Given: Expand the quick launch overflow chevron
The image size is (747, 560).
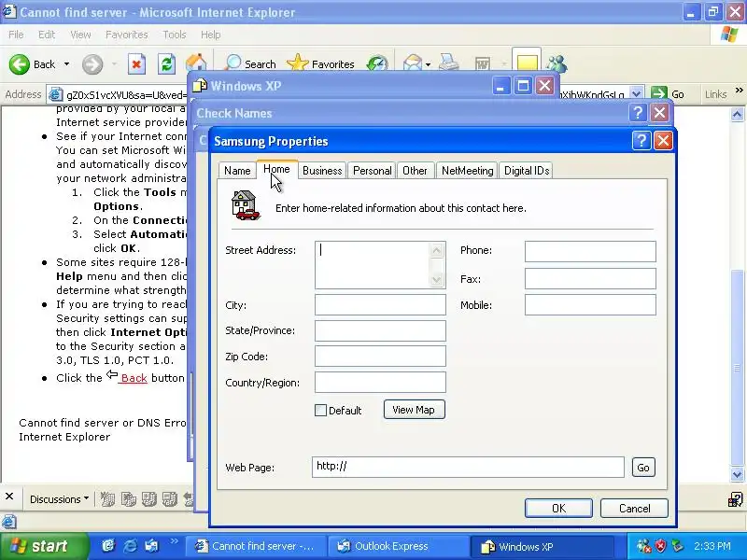Looking at the screenshot, I should [x=174, y=541].
